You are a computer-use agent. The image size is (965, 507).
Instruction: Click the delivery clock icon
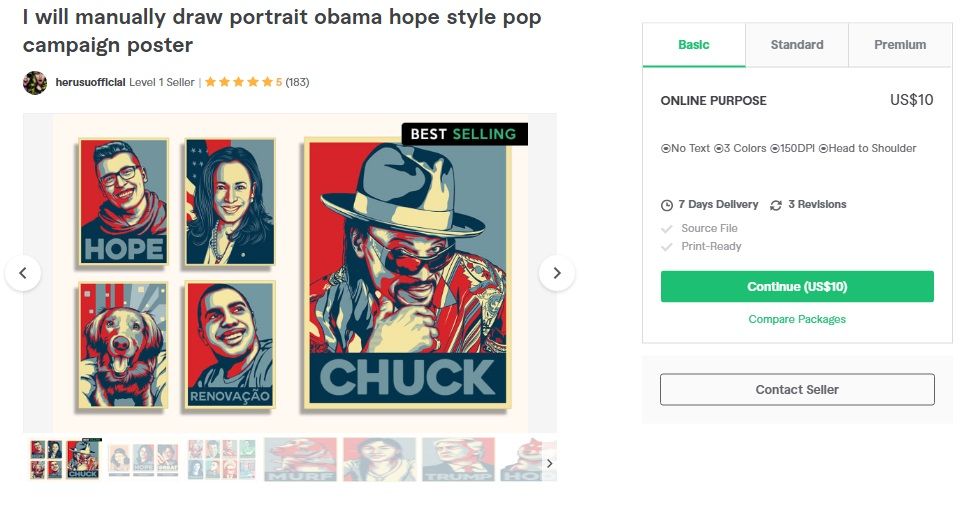[x=667, y=205]
